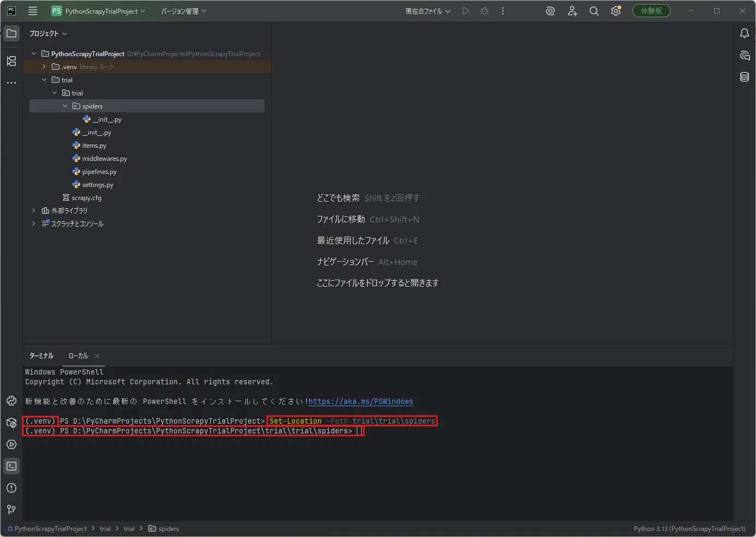The height and width of the screenshot is (537, 756).
Task: Open settings.py in the project tree
Action: tap(98, 185)
